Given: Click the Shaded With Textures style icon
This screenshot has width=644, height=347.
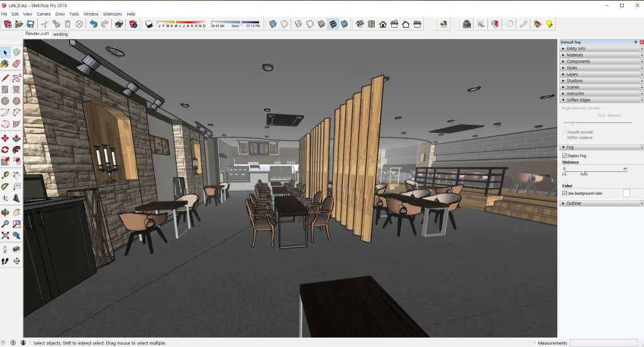Looking at the screenshot, I should click(333, 25).
